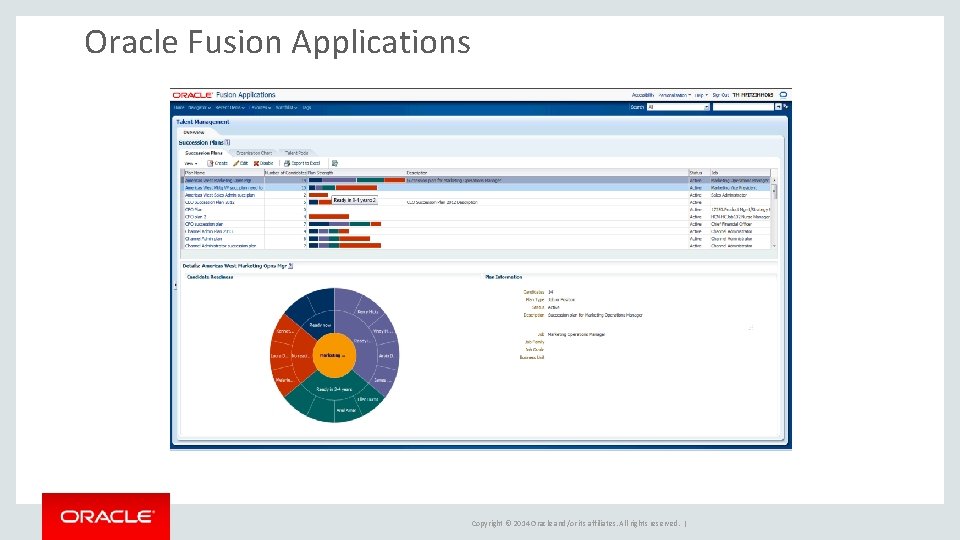The height and width of the screenshot is (540, 960).
Task: Click the Job column header
Action: 740,173
